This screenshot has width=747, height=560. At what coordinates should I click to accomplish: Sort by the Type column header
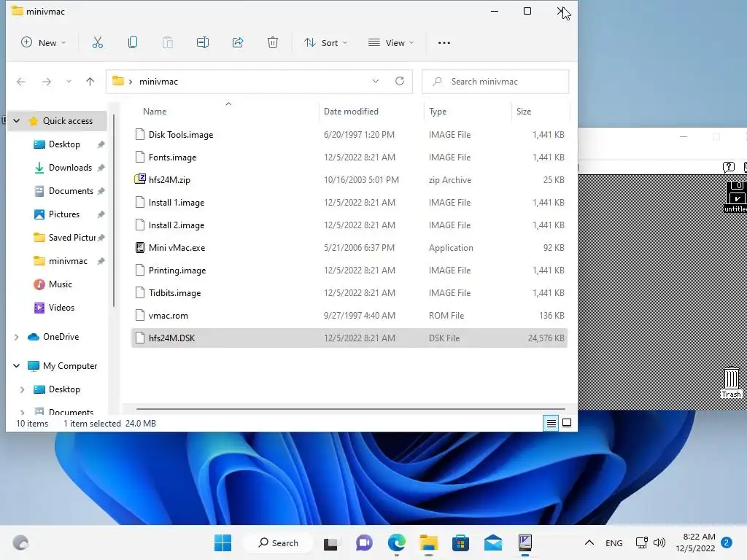438,112
